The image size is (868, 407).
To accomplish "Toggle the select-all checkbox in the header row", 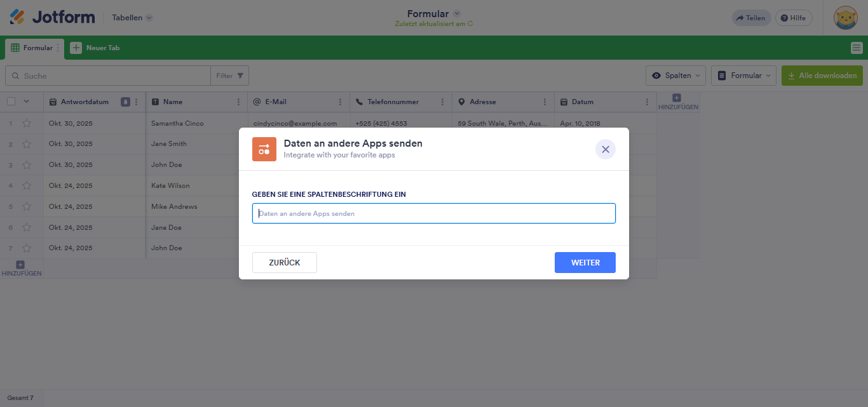I will [x=10, y=101].
